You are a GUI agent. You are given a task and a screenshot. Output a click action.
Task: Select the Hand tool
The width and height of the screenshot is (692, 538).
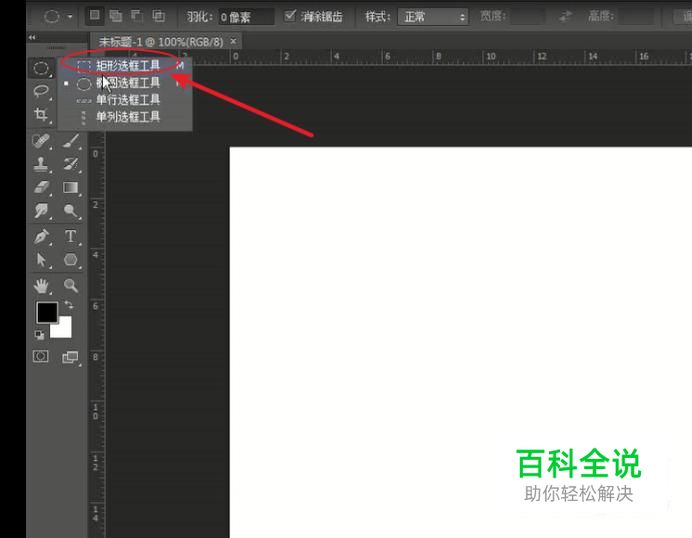click(41, 286)
